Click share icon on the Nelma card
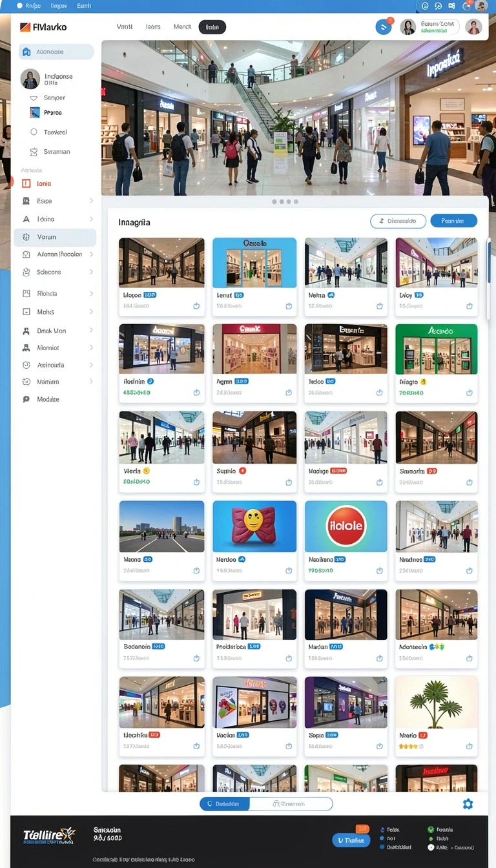 point(379,306)
